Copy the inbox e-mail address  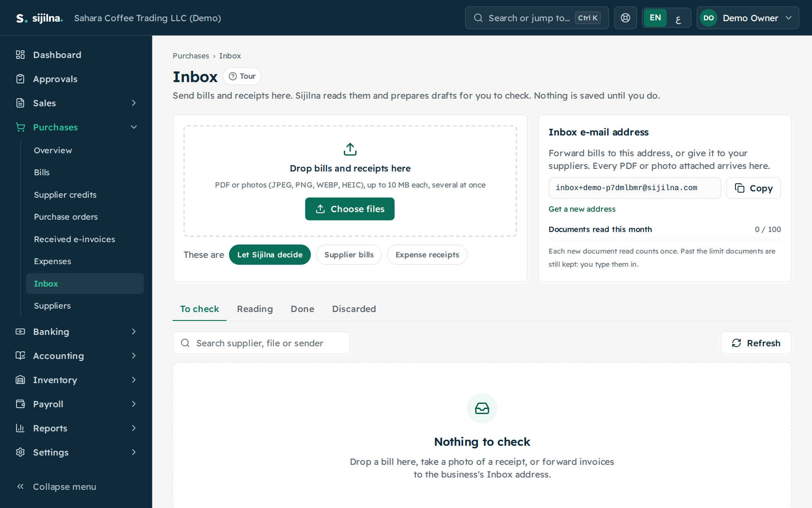pos(753,188)
